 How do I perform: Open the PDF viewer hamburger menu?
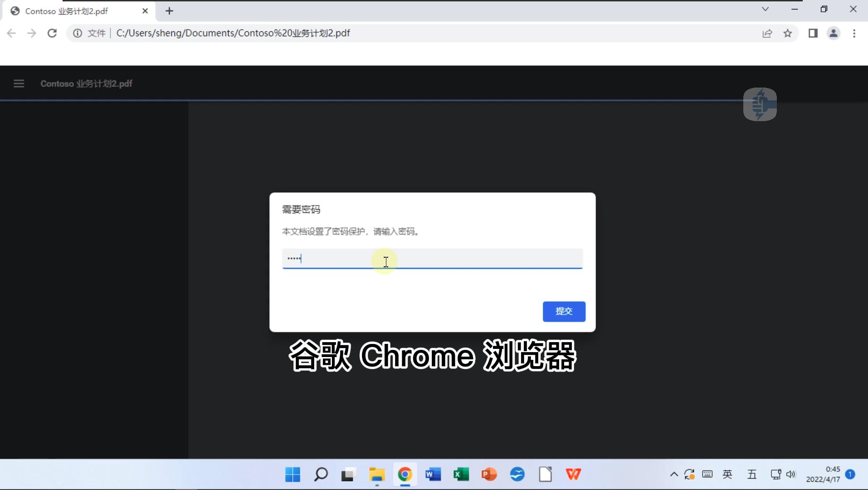point(19,83)
